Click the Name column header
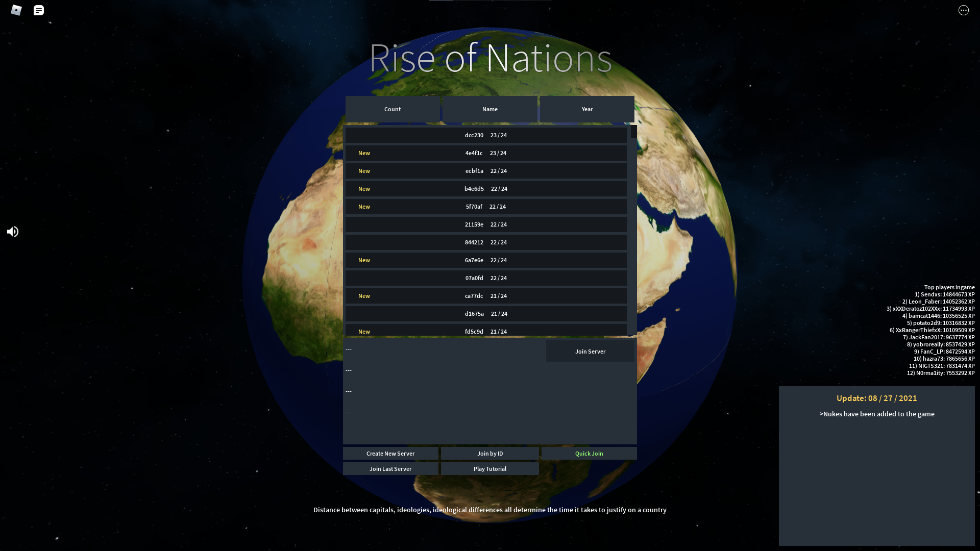 click(x=489, y=109)
